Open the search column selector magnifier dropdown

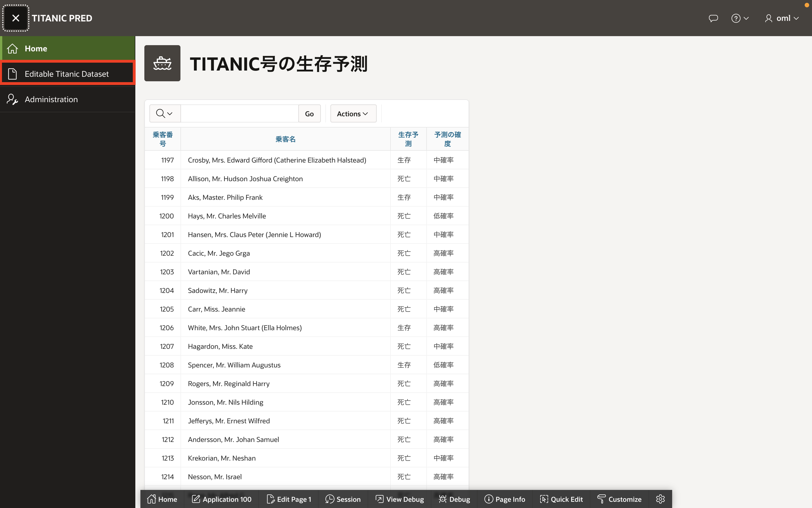[x=165, y=113]
